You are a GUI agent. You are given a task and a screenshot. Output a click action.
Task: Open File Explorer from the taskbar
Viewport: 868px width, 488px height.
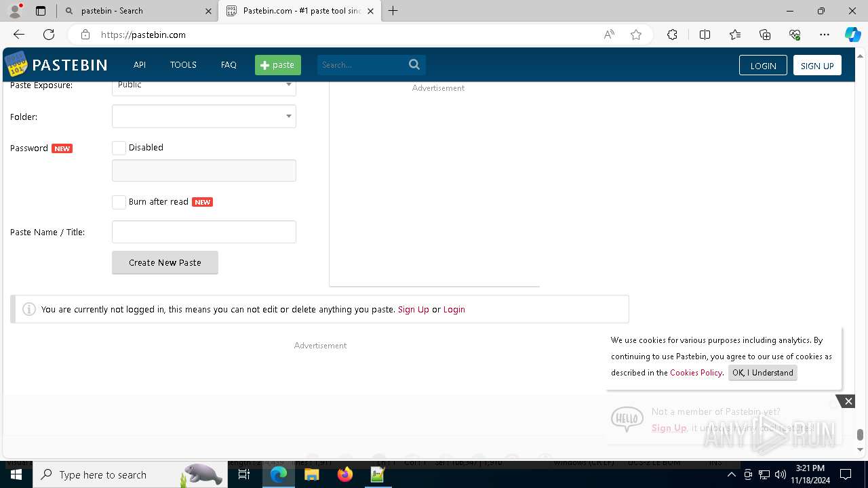coord(312,474)
